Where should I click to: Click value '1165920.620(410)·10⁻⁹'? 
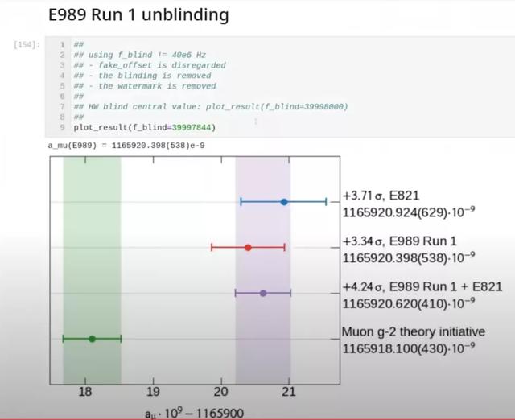click(x=409, y=303)
